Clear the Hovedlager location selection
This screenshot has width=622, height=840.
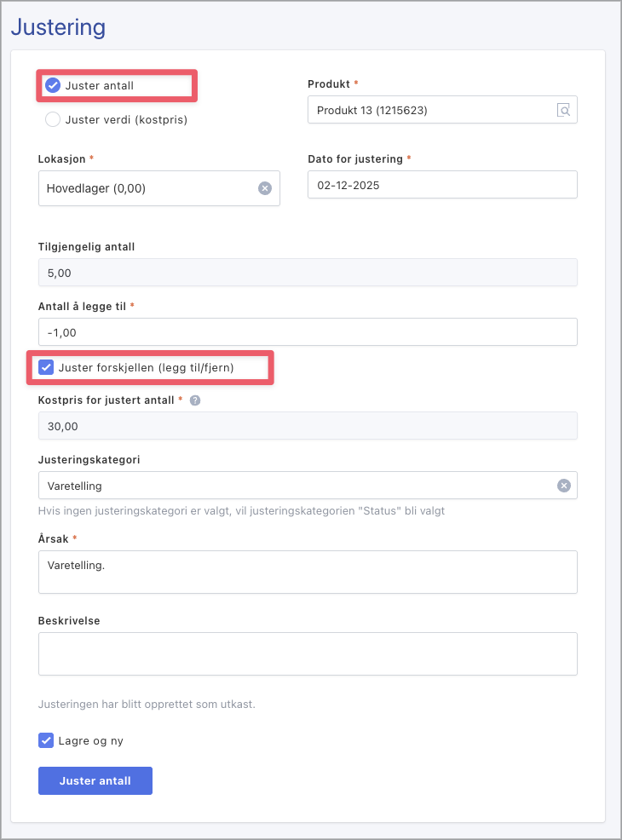point(264,188)
